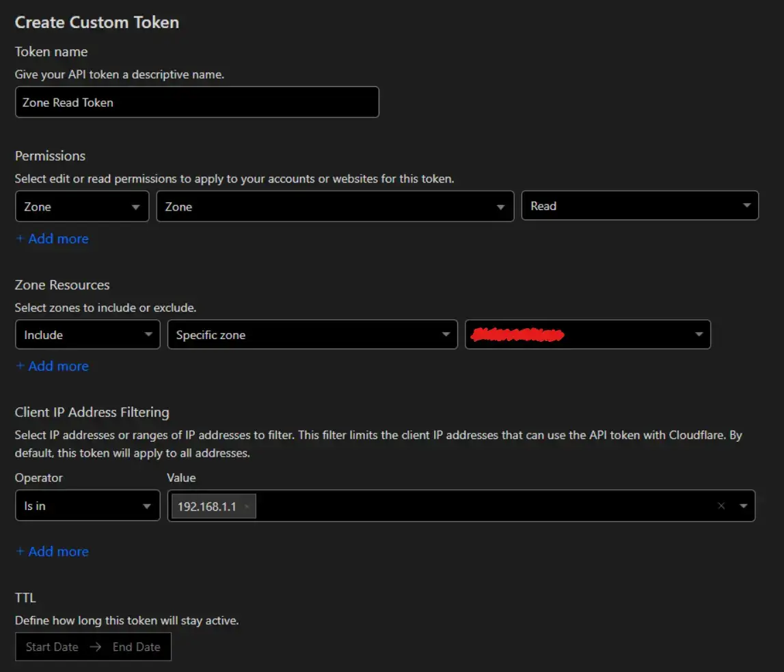
Task: Click the arrow icon between Start and End Date
Action: click(96, 647)
